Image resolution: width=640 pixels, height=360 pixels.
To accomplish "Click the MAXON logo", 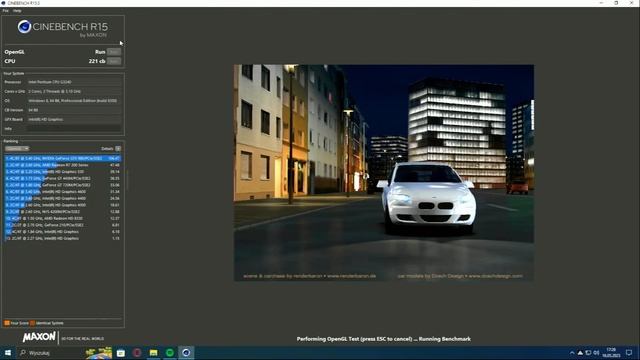I will 39,337.
